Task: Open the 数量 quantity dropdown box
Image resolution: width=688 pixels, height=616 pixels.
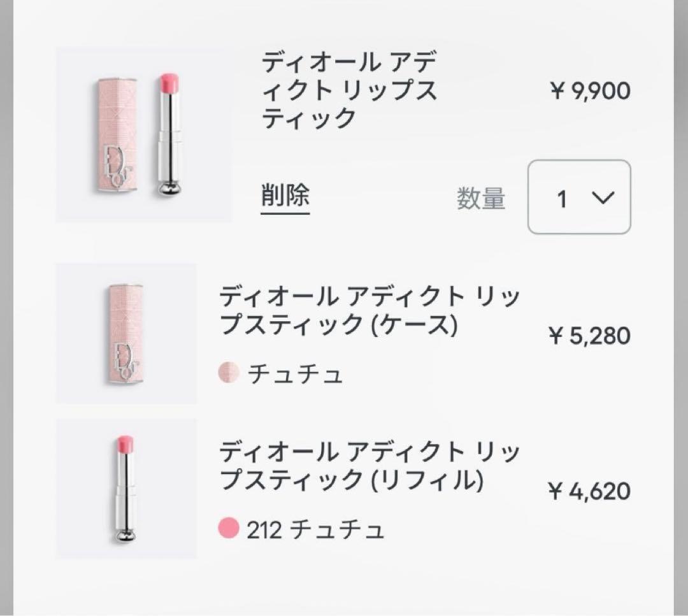Action: [x=578, y=197]
